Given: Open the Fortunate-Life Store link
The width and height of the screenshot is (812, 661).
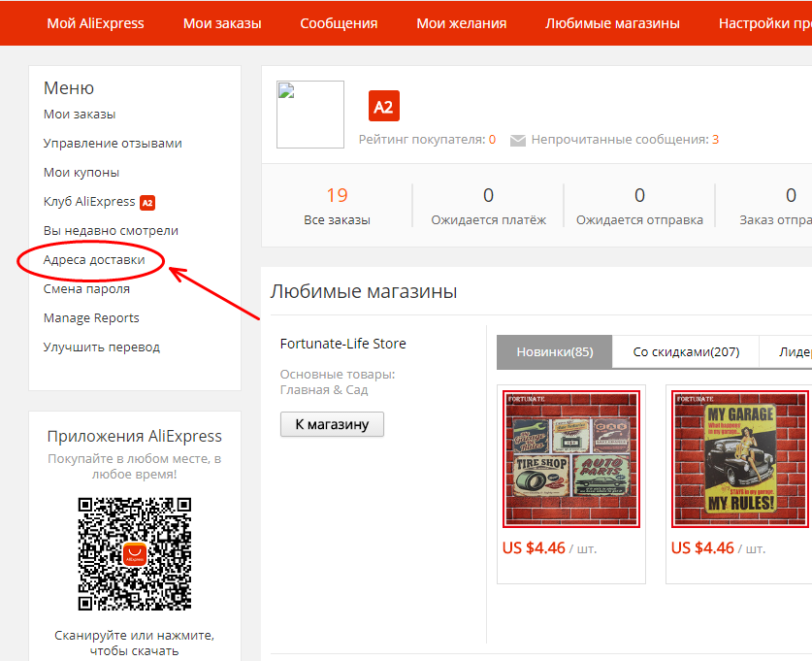Looking at the screenshot, I should coord(342,344).
